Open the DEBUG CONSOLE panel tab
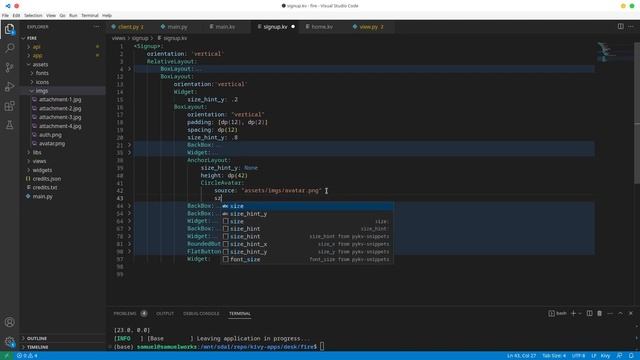 201,313
